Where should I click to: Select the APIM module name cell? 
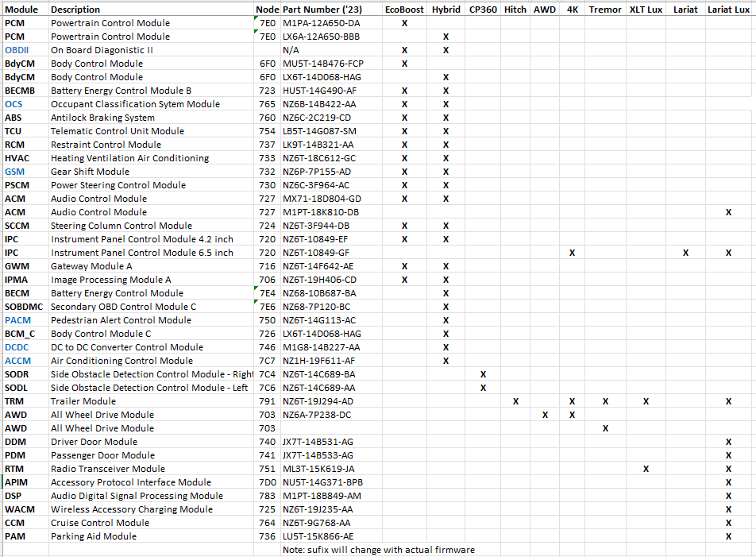(x=16, y=482)
